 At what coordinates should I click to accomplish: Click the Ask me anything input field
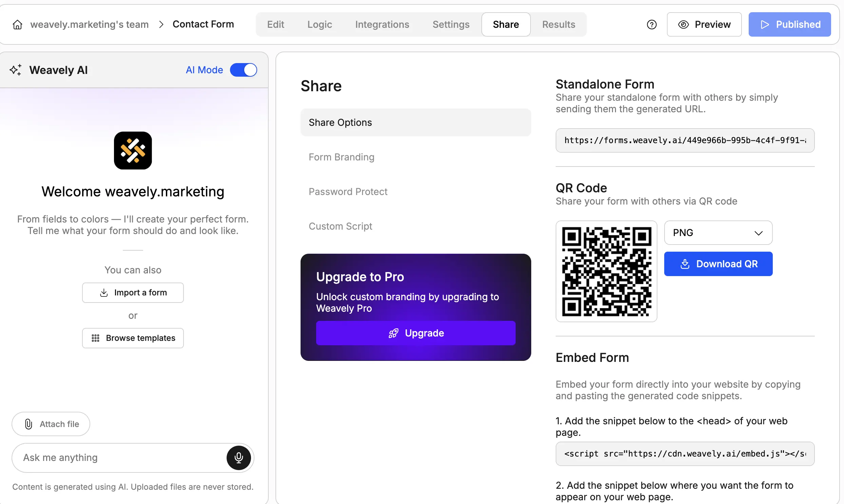click(119, 458)
